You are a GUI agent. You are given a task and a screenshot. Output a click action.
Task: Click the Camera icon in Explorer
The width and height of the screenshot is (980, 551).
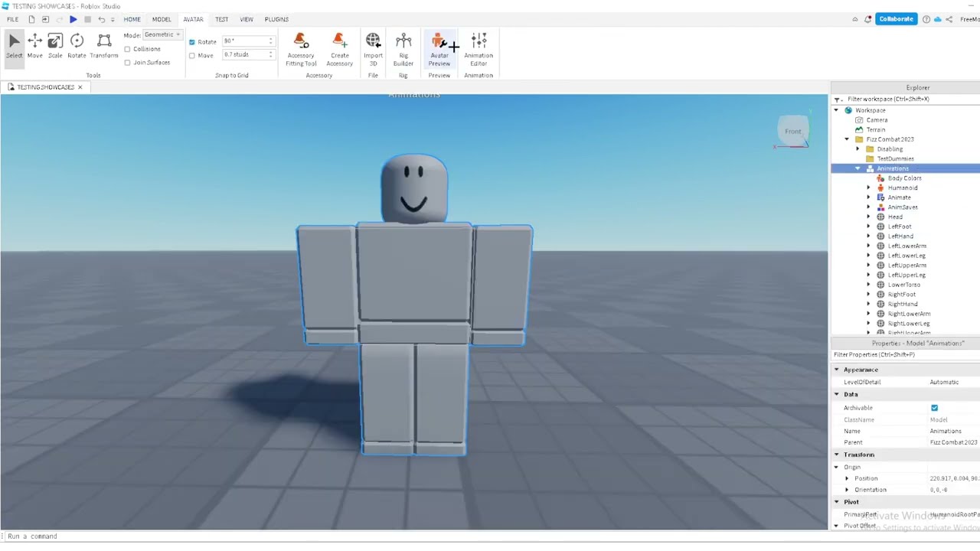pos(859,120)
